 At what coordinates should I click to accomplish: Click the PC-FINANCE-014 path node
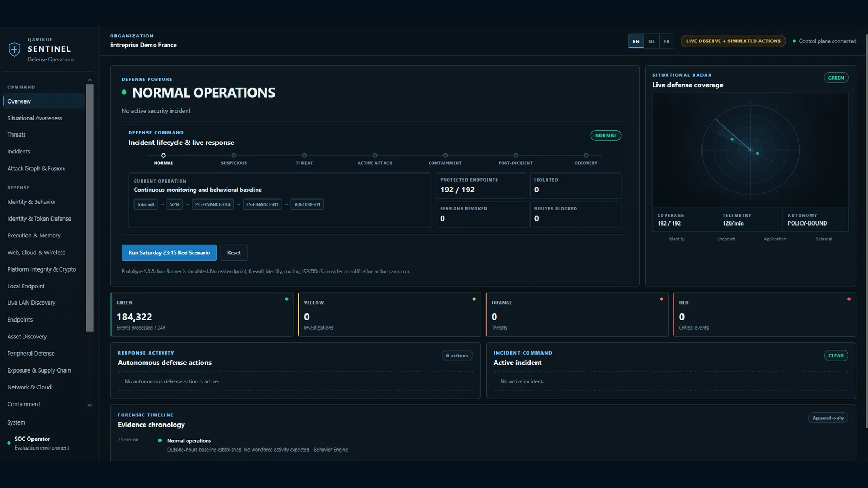pyautogui.click(x=213, y=204)
